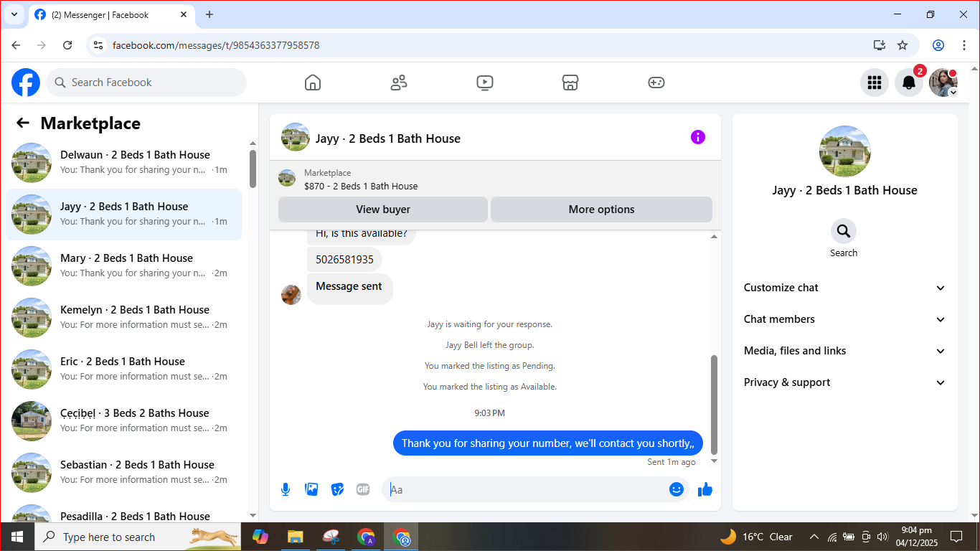Image resolution: width=980 pixels, height=551 pixels.
Task: Click the browser address bar URL
Action: tap(216, 45)
